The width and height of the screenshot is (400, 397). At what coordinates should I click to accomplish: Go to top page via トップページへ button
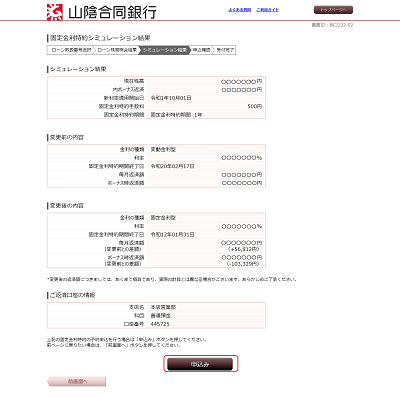(333, 10)
